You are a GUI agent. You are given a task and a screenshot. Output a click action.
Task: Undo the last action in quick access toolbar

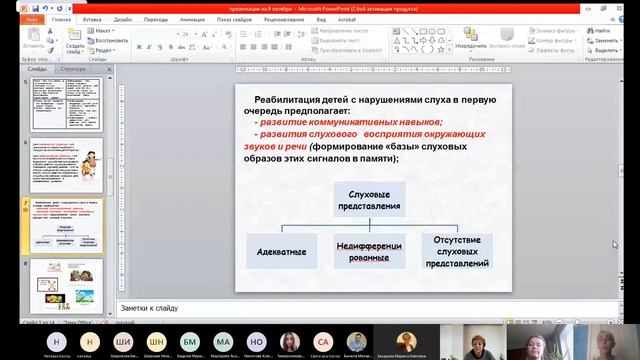pos(45,8)
